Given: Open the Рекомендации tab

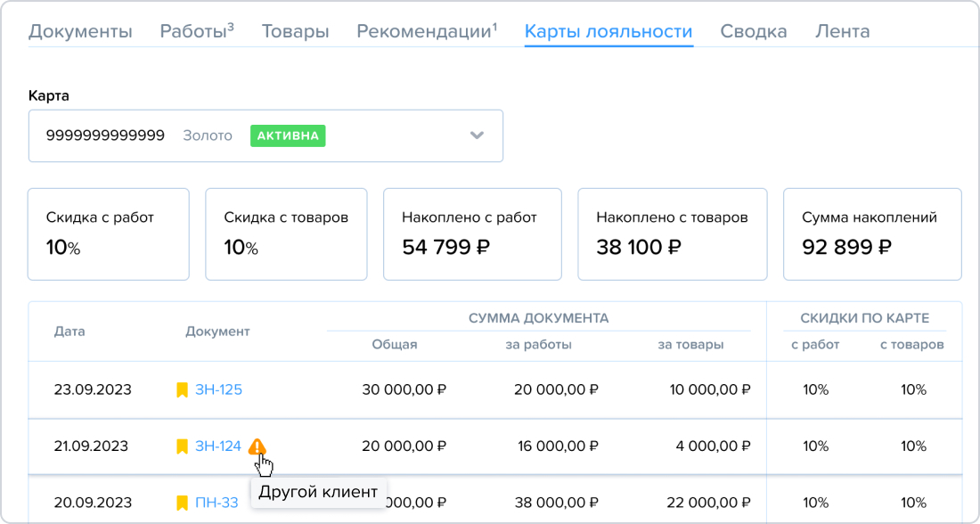Looking at the screenshot, I should [x=427, y=31].
